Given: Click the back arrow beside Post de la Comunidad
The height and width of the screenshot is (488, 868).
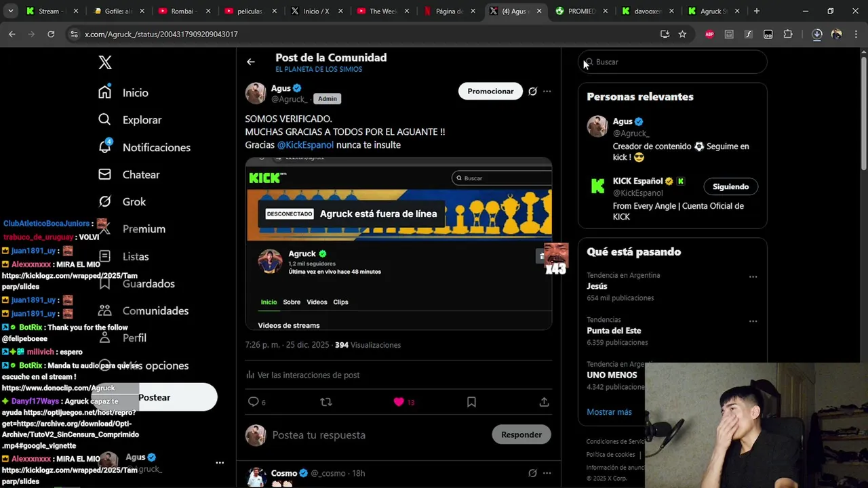Looking at the screenshot, I should tap(251, 62).
